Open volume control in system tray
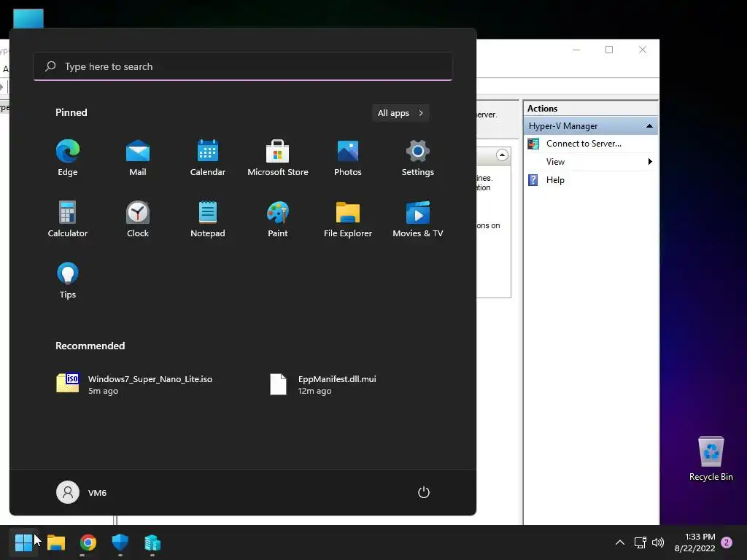747x560 pixels. click(658, 542)
